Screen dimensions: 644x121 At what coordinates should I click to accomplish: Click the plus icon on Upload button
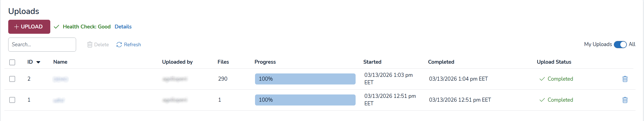[x=16, y=27]
